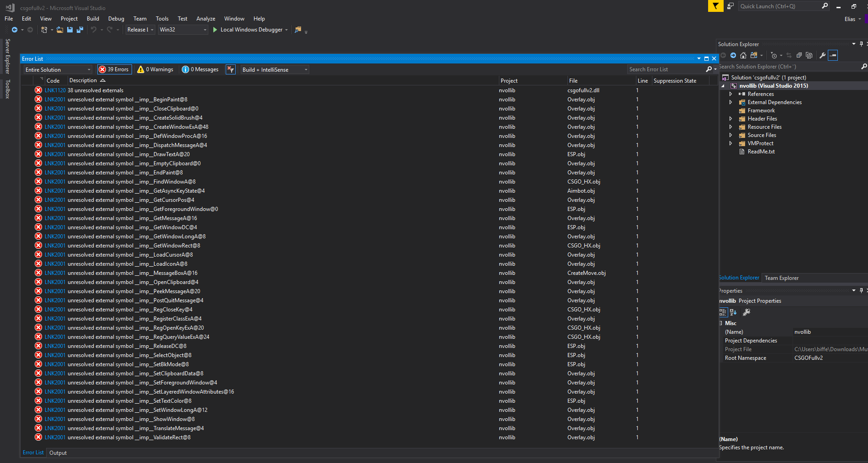Open Property Pages wrench in Properties panel
Viewport: 868px width, 463px height.
(x=746, y=312)
